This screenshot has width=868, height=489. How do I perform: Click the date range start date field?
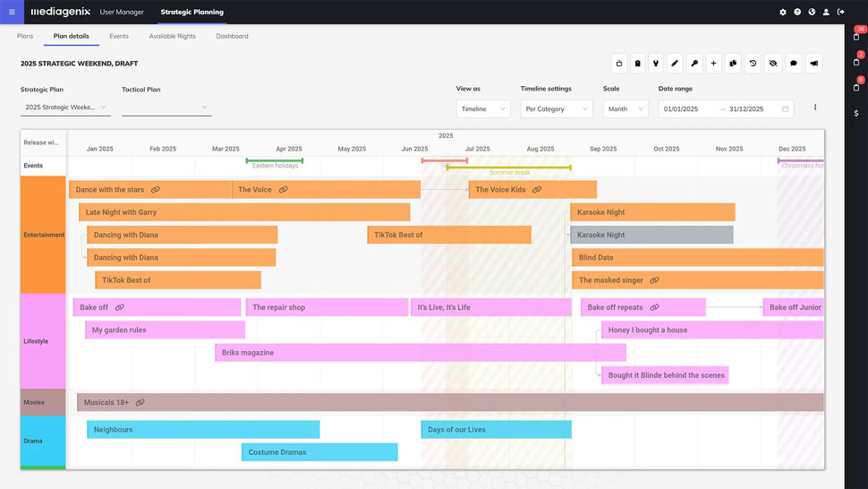coord(687,109)
